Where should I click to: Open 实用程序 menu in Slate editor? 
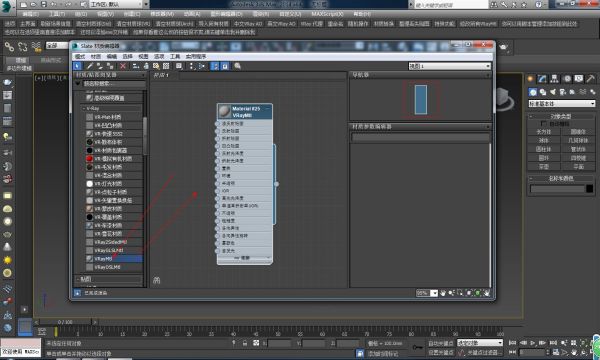point(196,57)
